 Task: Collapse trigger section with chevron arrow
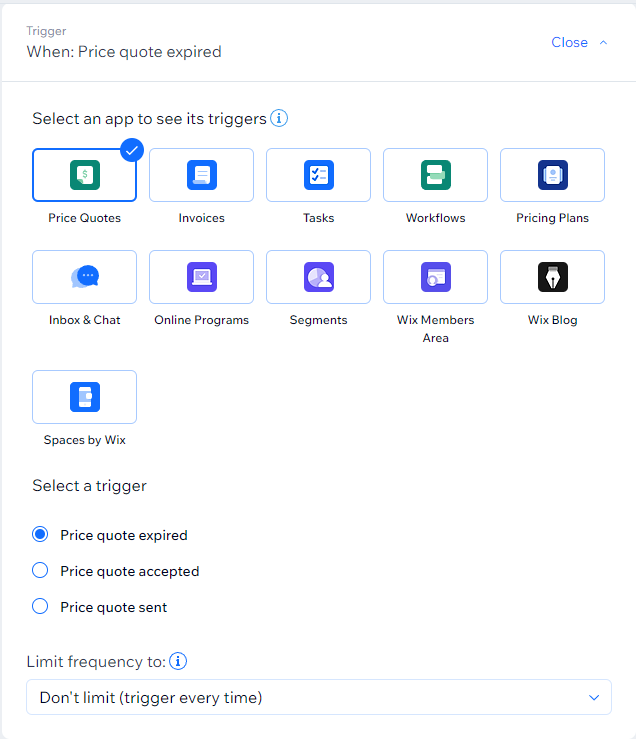click(x=603, y=42)
